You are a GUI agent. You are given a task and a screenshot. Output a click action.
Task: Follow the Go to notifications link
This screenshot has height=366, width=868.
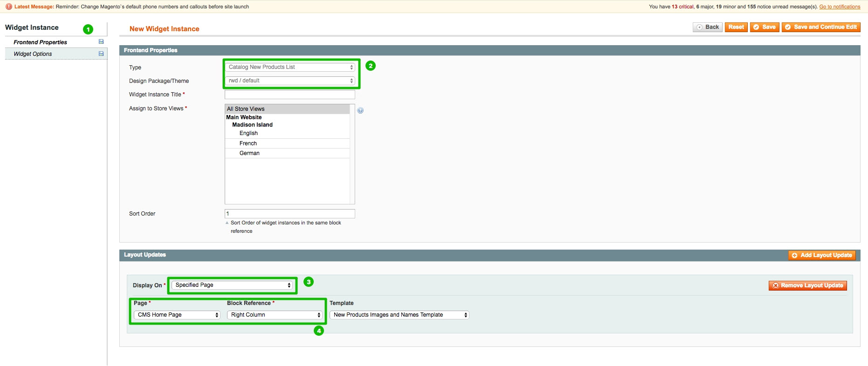840,7
